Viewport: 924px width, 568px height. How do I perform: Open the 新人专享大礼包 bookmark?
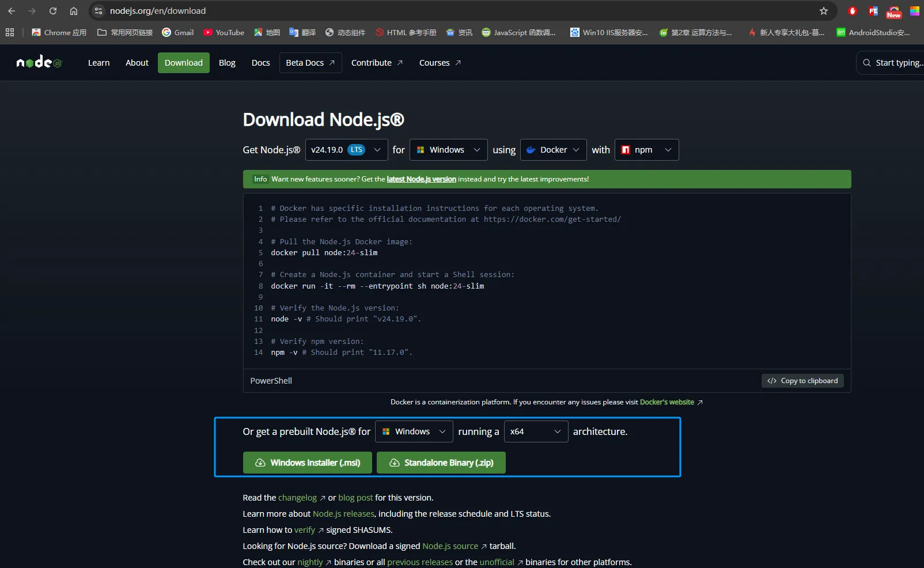pos(786,32)
